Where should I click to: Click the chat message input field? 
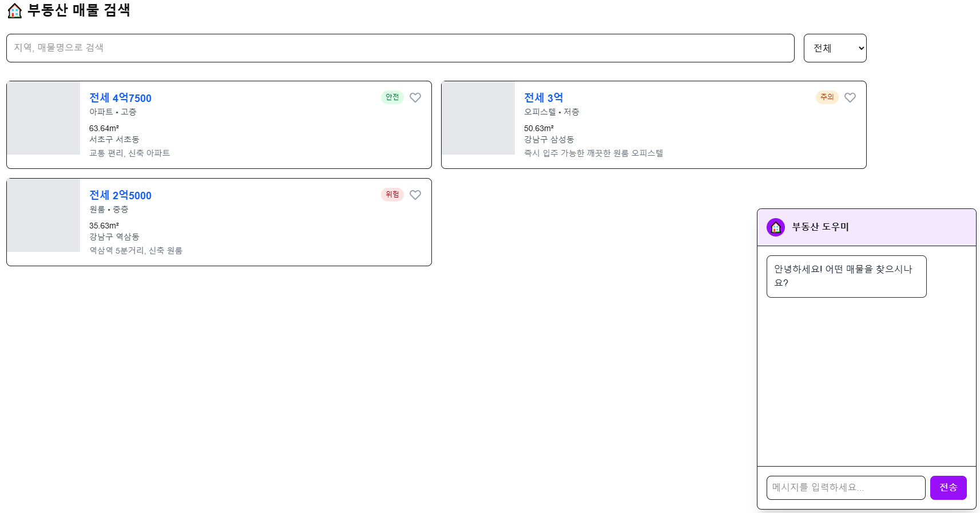click(846, 488)
